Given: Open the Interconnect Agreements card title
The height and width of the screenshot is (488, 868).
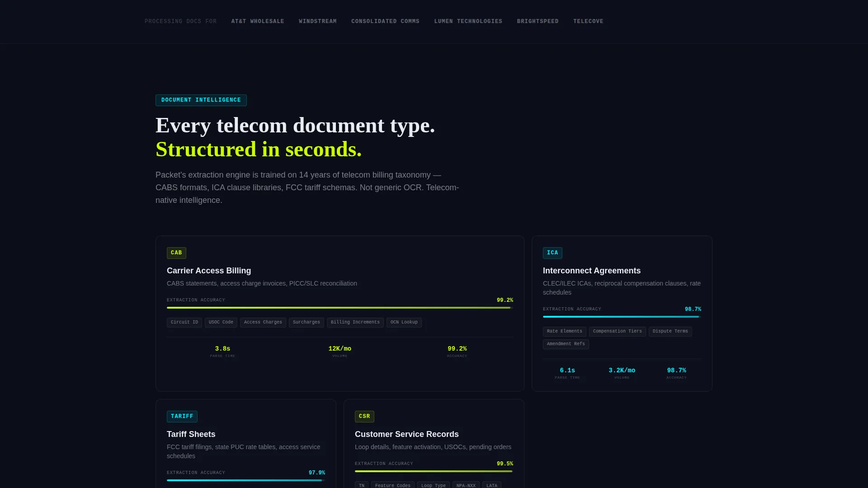Looking at the screenshot, I should point(591,271).
